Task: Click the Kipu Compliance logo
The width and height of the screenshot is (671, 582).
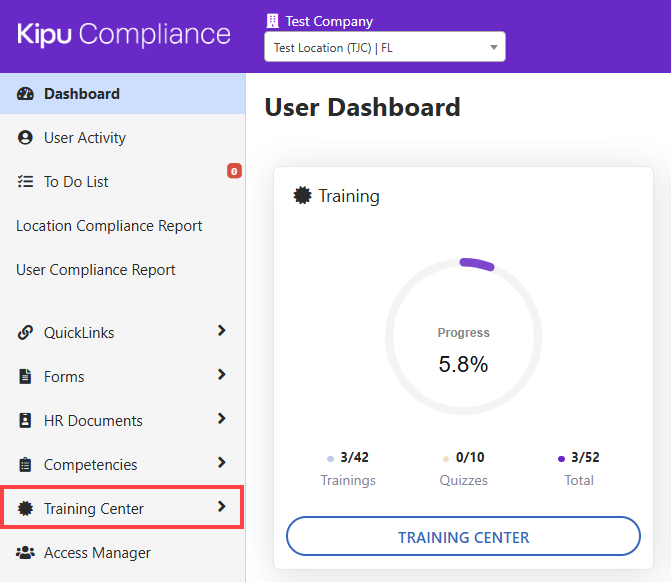Action: [x=123, y=34]
